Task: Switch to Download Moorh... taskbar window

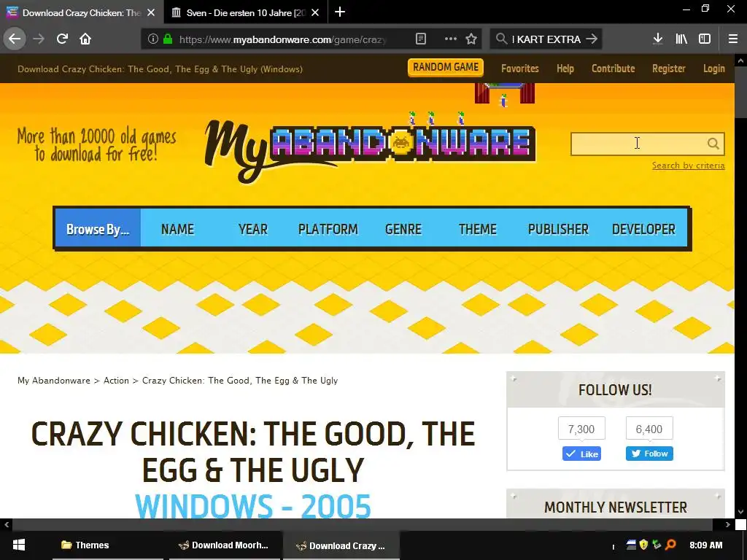Action: click(x=225, y=545)
